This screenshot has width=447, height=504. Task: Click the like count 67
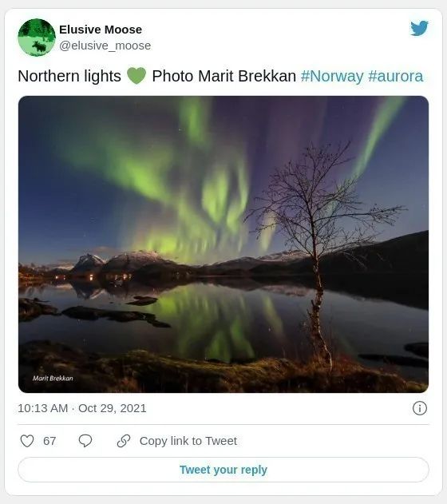click(x=49, y=441)
